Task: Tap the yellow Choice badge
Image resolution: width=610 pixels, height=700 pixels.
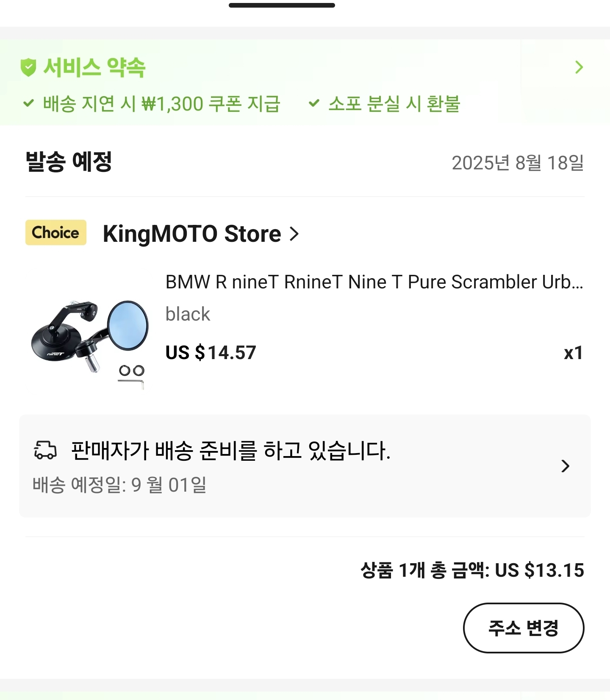Action: coord(56,232)
